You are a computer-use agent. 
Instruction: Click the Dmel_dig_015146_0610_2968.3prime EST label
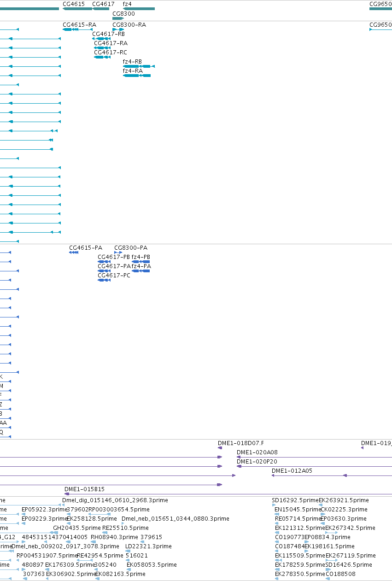click(115, 500)
